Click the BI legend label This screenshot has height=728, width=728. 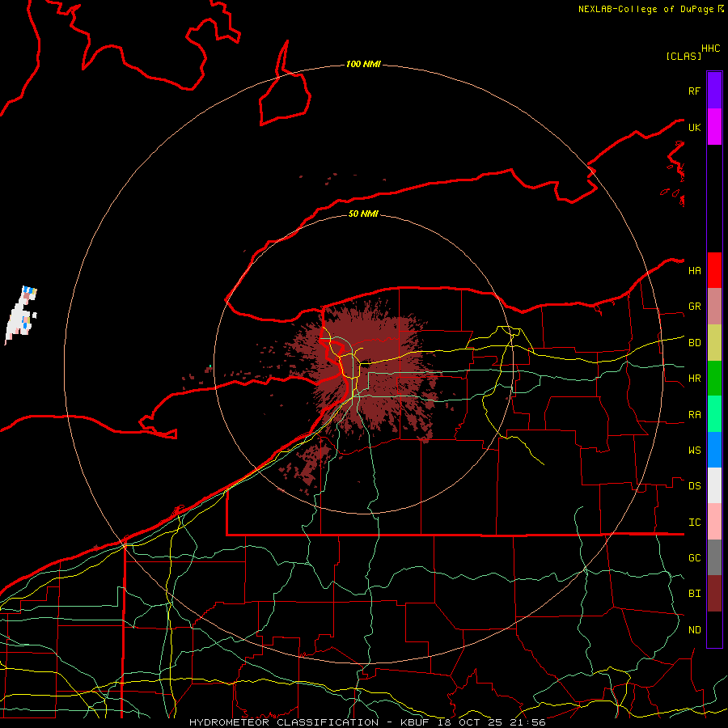click(x=695, y=594)
